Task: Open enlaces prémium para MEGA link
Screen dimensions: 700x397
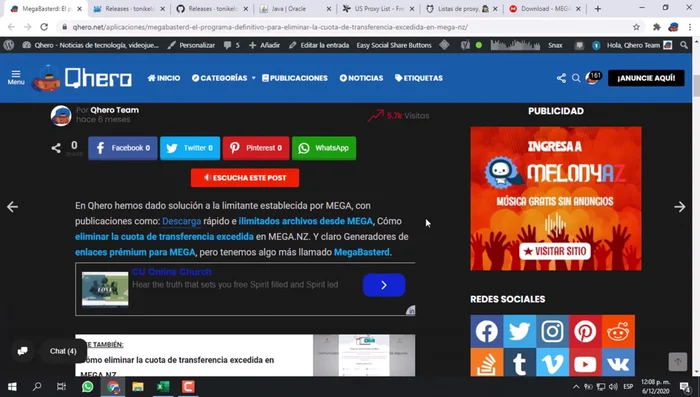Action: [135, 252]
